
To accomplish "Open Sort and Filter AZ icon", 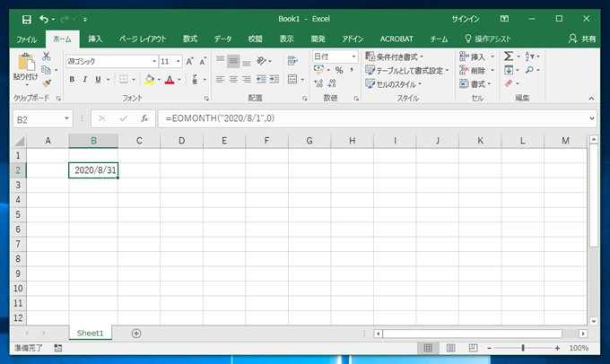I will pyautogui.click(x=529, y=56).
